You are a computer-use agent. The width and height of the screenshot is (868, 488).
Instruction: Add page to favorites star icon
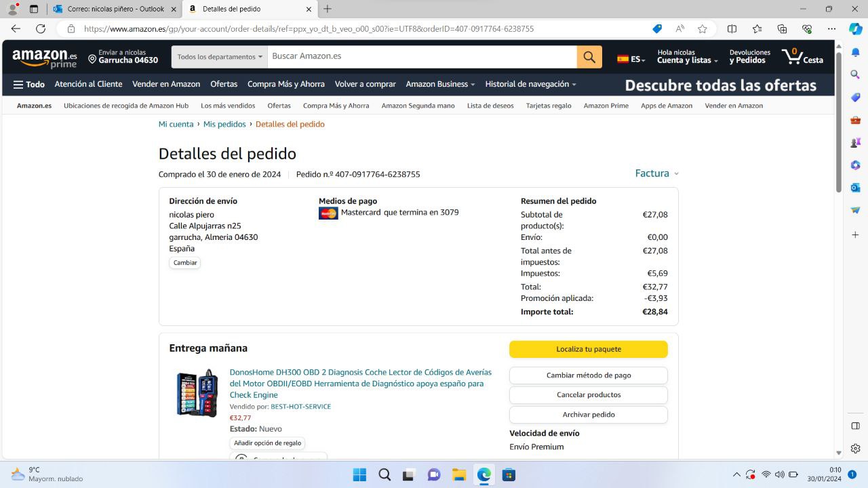click(x=703, y=28)
